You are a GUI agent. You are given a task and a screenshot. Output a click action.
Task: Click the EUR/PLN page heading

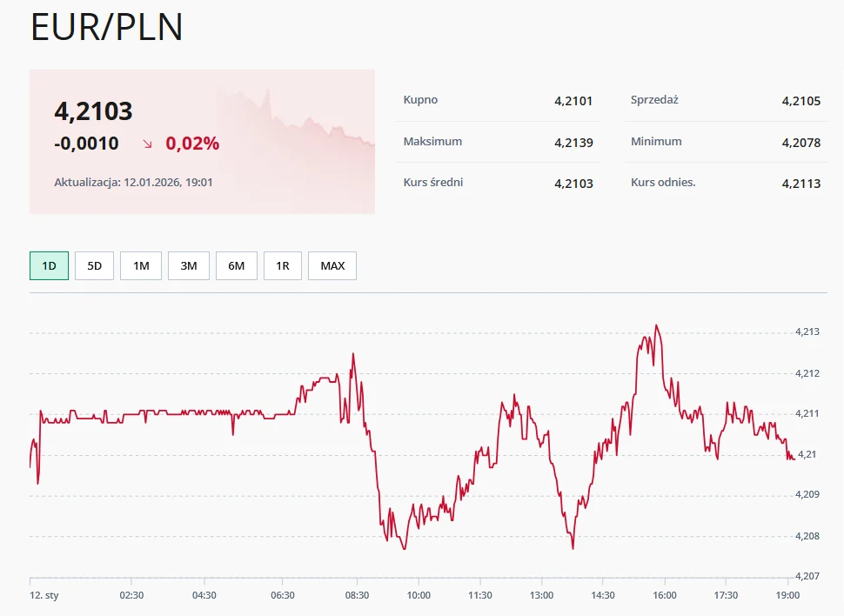tap(107, 28)
